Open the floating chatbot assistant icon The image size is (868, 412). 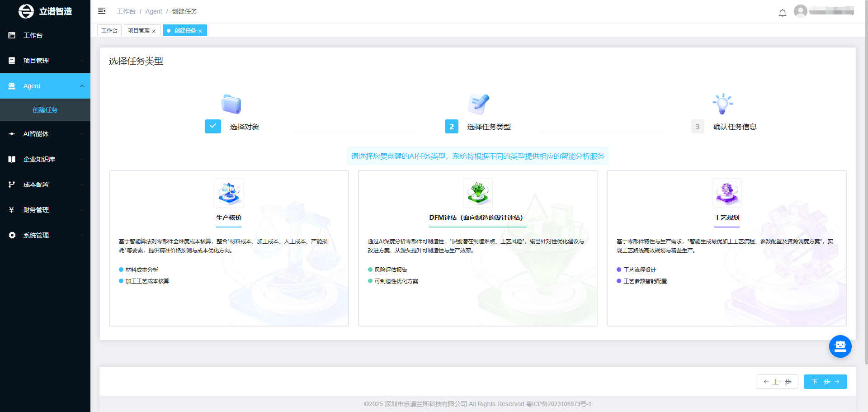(840, 346)
